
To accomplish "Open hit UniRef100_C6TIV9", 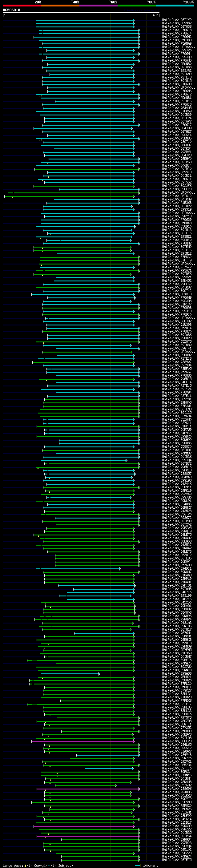I will (177, 20).
